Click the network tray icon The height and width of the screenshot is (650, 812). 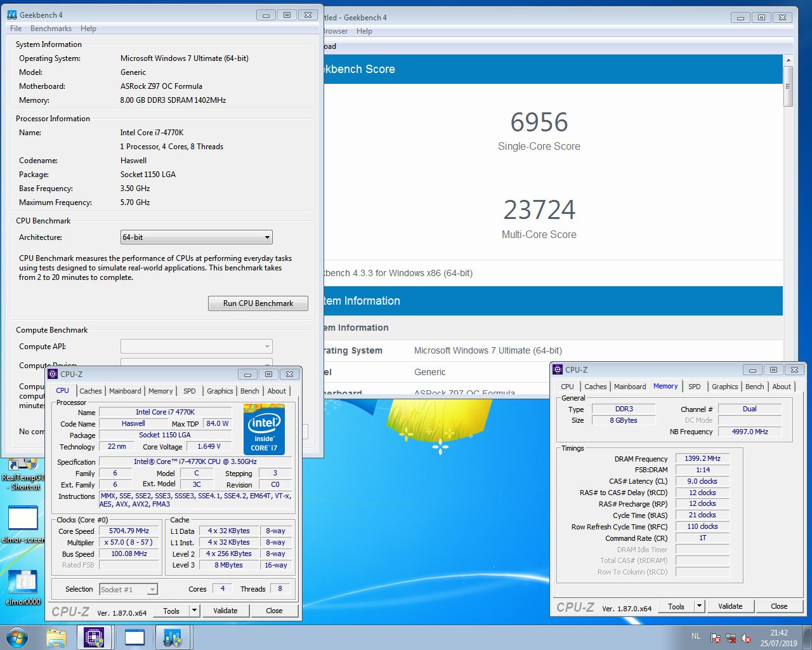pos(731,638)
